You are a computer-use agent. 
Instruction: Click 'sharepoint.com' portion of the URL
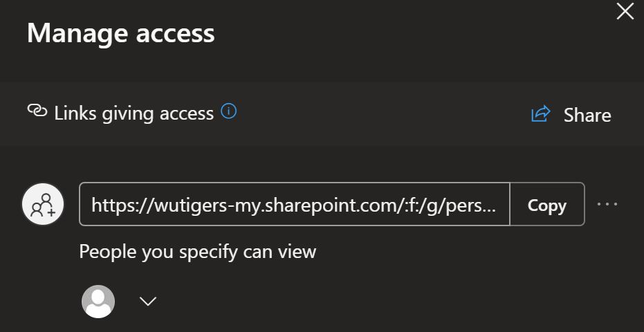click(x=327, y=205)
